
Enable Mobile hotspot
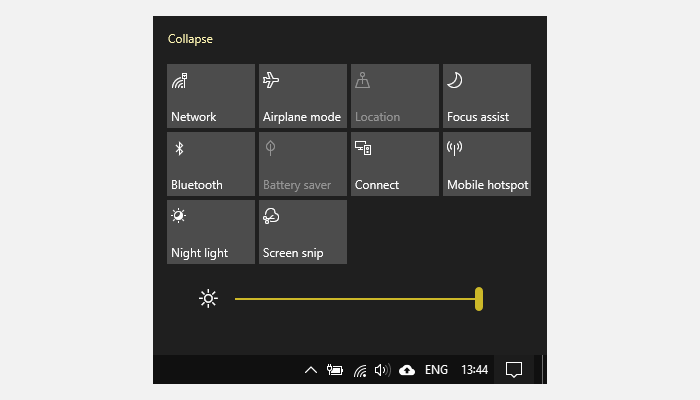[487, 164]
